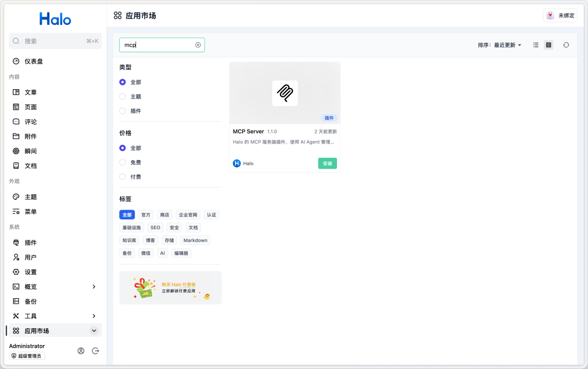Filter by 基础设施 tag
This screenshot has width=588, height=369.
[x=132, y=227]
